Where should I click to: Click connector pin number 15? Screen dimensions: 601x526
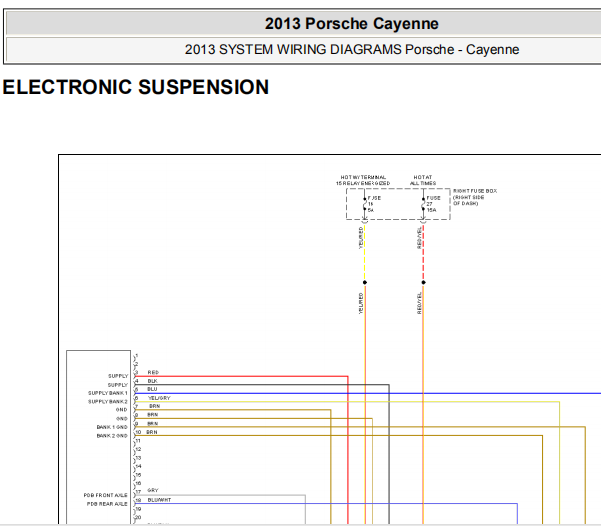(x=138, y=475)
